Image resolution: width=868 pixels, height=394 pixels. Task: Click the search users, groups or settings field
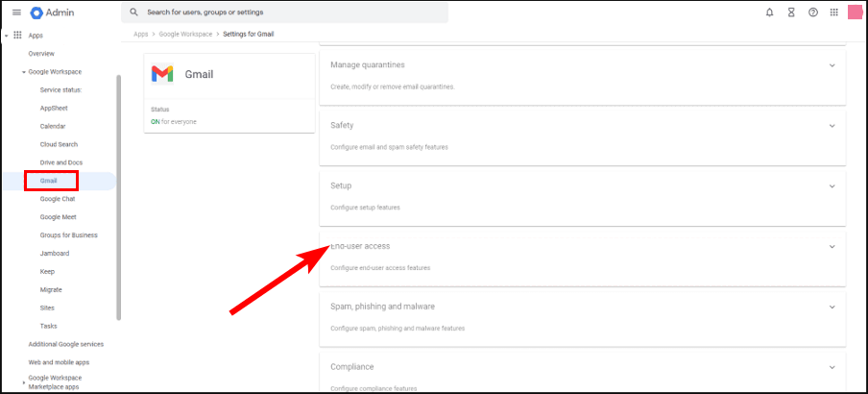pyautogui.click(x=284, y=12)
